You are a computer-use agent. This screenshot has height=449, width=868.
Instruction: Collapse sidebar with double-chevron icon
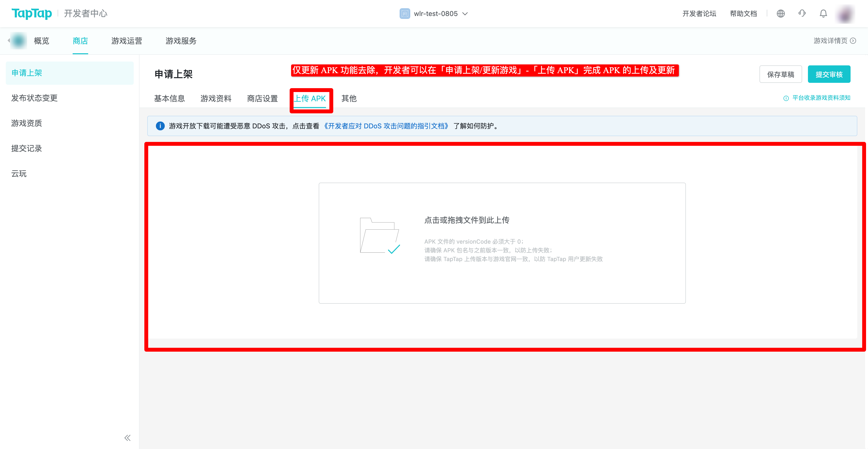(127, 438)
